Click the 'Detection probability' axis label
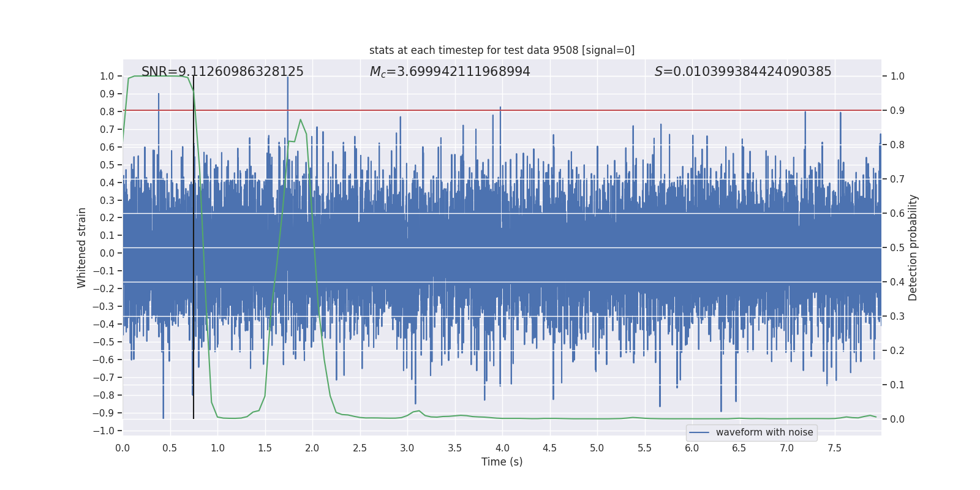Image resolution: width=980 pixels, height=490 pixels. (913, 247)
